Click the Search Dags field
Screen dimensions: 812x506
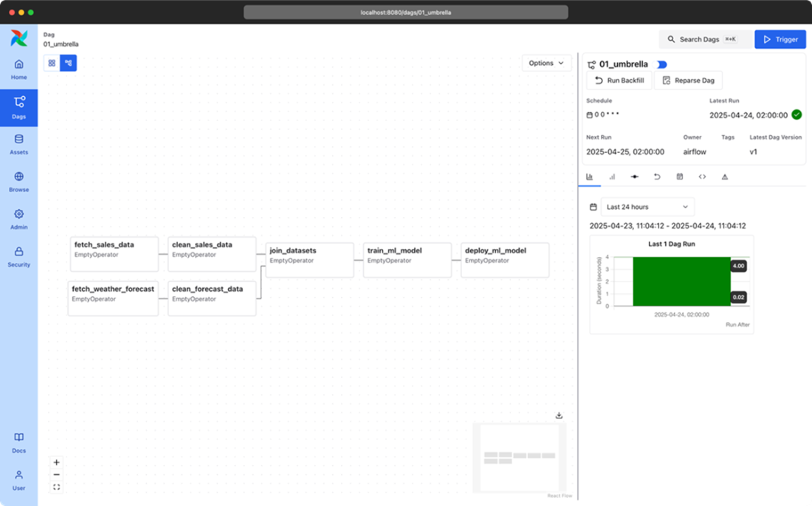[x=705, y=39]
